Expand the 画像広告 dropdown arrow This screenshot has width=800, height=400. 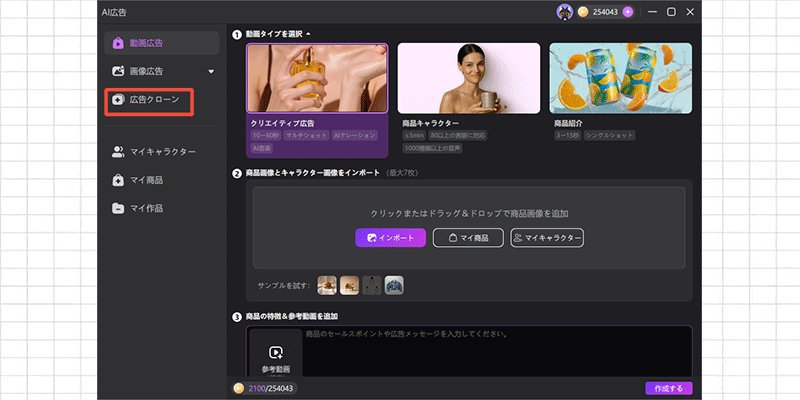211,71
